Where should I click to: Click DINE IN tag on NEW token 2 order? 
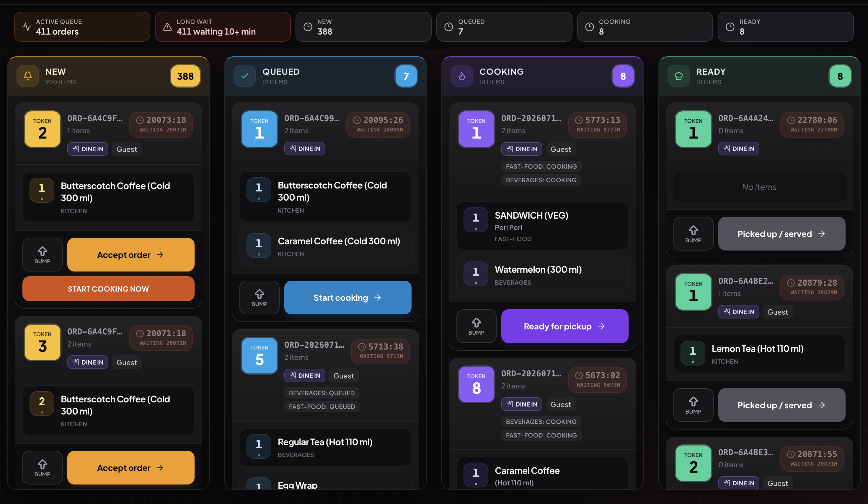point(88,149)
